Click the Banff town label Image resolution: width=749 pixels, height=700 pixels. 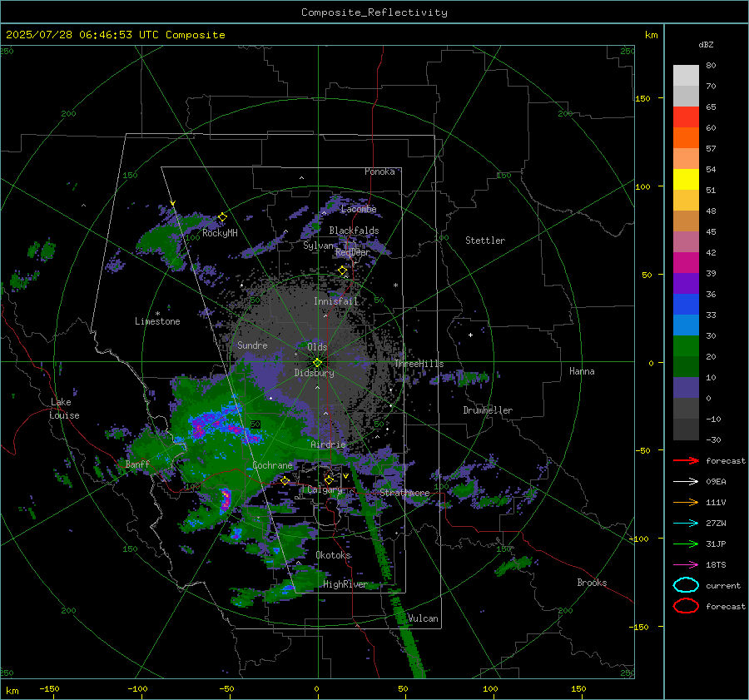(x=137, y=464)
